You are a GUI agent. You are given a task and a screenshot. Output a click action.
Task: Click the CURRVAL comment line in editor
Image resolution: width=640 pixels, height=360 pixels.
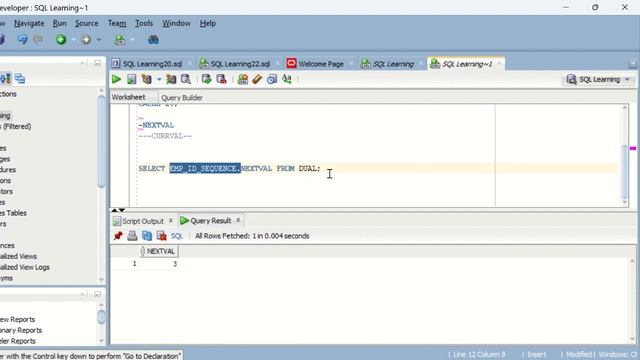(x=165, y=136)
